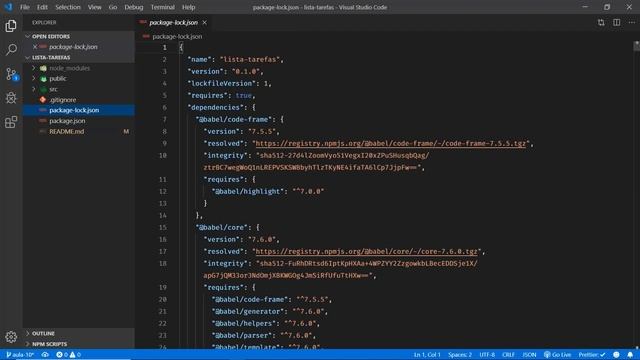The width and height of the screenshot is (640, 360).
Task: Open the Debug view in activity bar
Action: pos(11,98)
